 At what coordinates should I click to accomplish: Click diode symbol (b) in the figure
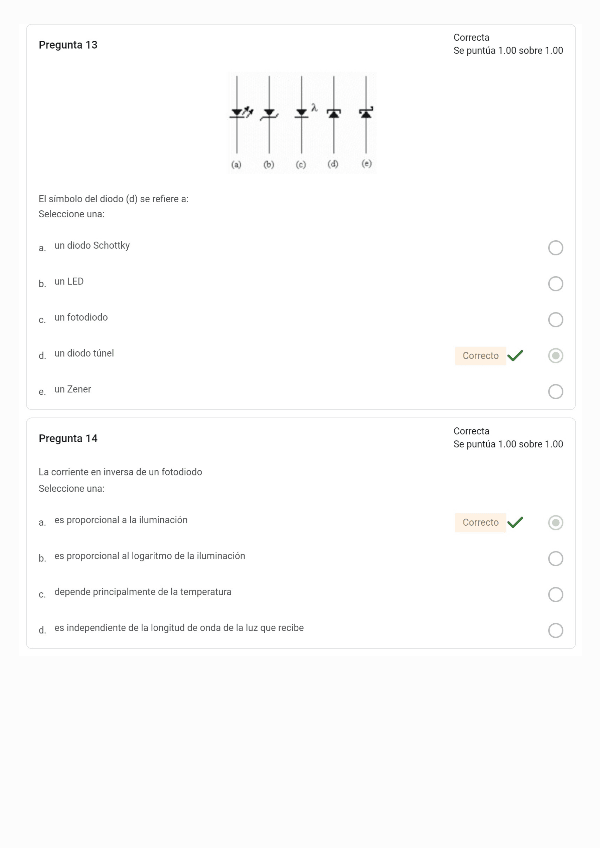[x=268, y=113]
